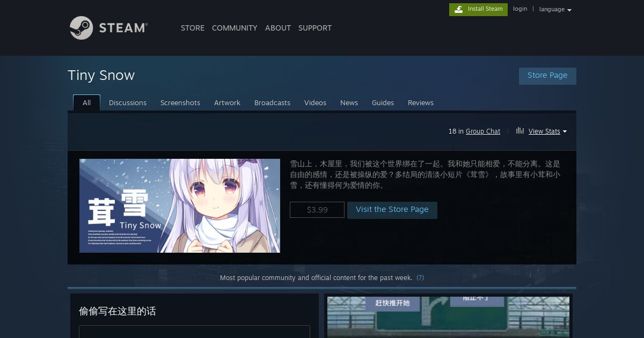
Task: Open the post titled 偷偷写在这里的话
Action: [x=118, y=311]
